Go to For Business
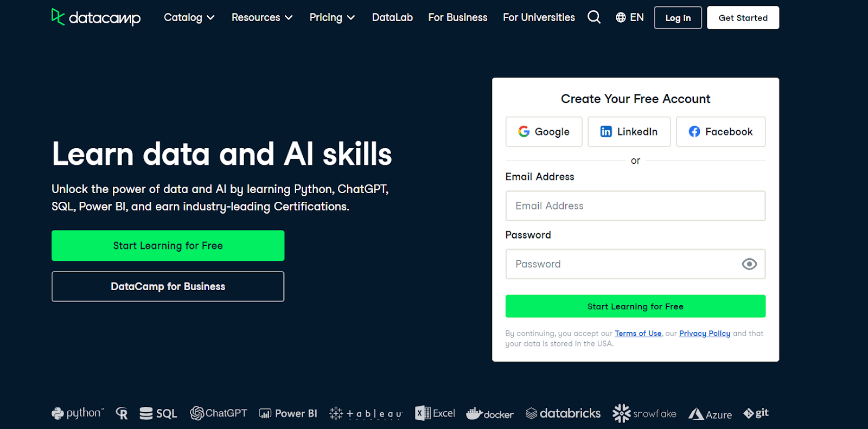Viewport: 868px width, 429px height. 458,17
